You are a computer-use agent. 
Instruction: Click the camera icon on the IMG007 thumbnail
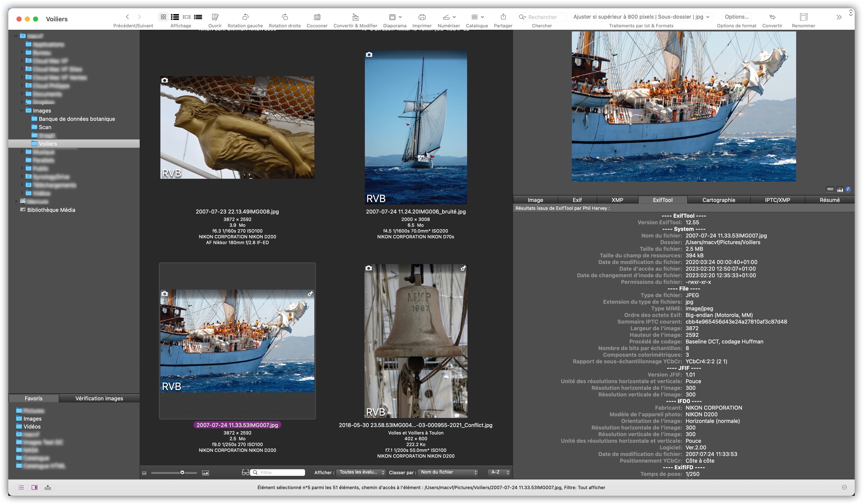164,294
